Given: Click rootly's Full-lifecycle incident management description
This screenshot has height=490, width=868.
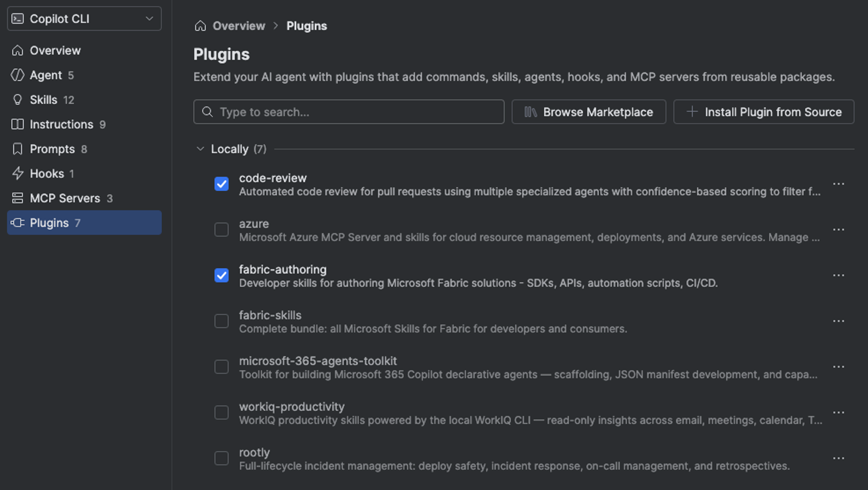Looking at the screenshot, I should (x=514, y=466).
